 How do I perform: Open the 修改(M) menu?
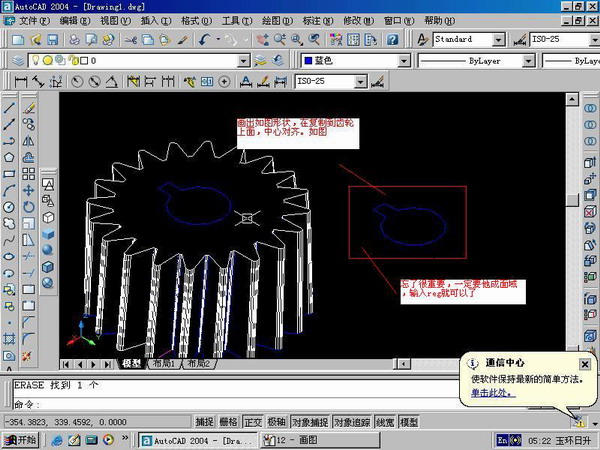359,20
